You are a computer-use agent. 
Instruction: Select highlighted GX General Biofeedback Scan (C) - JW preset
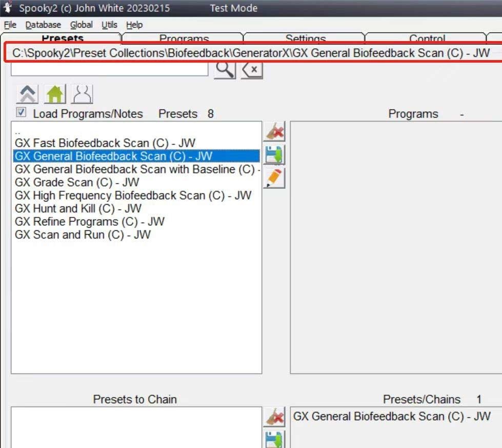click(x=137, y=156)
